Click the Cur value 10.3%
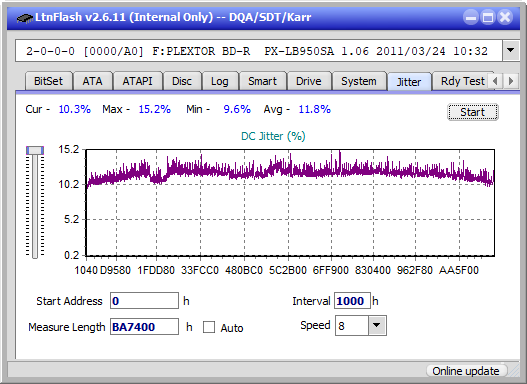 75,109
